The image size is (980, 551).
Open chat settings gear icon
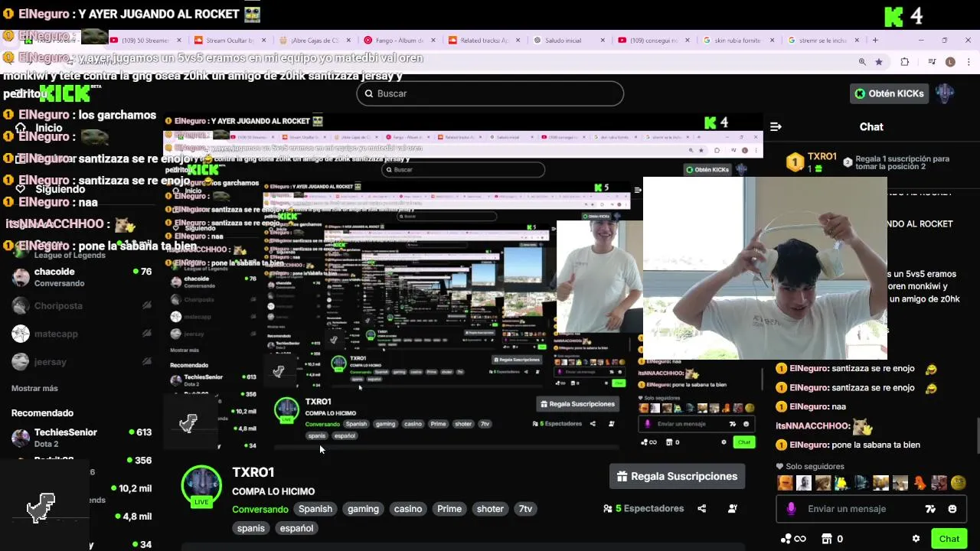[916, 539]
